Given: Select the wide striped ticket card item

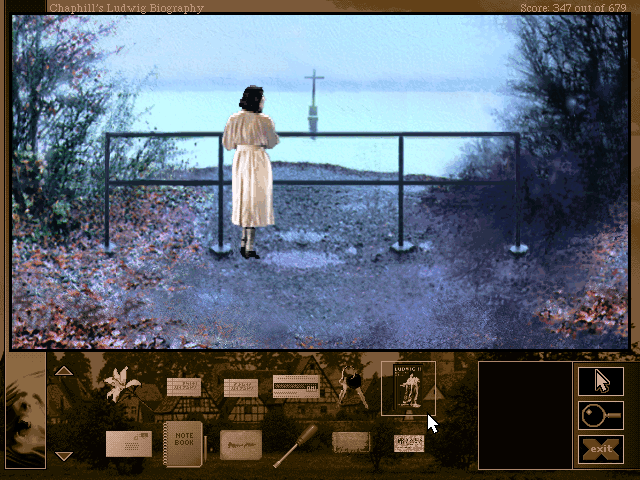Looking at the screenshot, I should [296, 386].
